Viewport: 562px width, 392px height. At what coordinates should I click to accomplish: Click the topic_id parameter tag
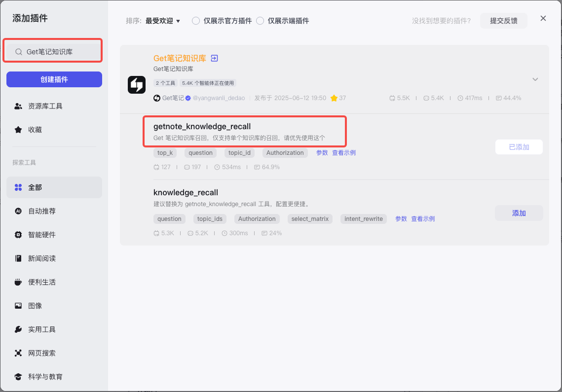(239, 153)
